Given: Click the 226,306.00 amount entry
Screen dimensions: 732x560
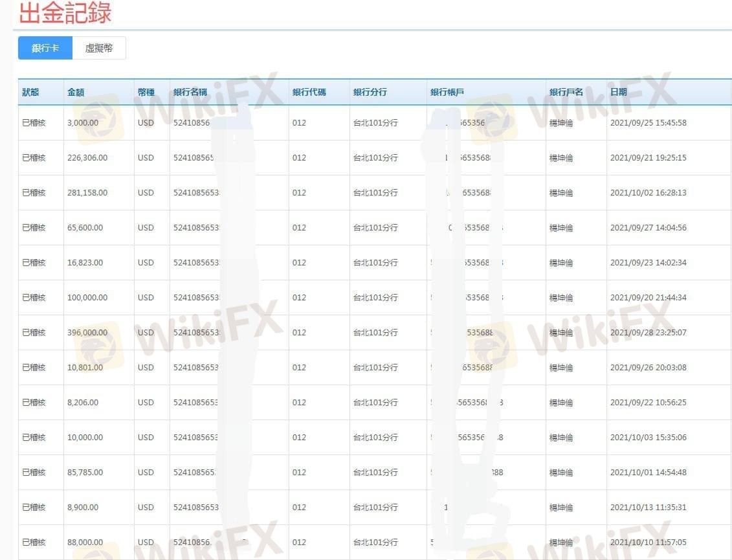Looking at the screenshot, I should (87, 158).
